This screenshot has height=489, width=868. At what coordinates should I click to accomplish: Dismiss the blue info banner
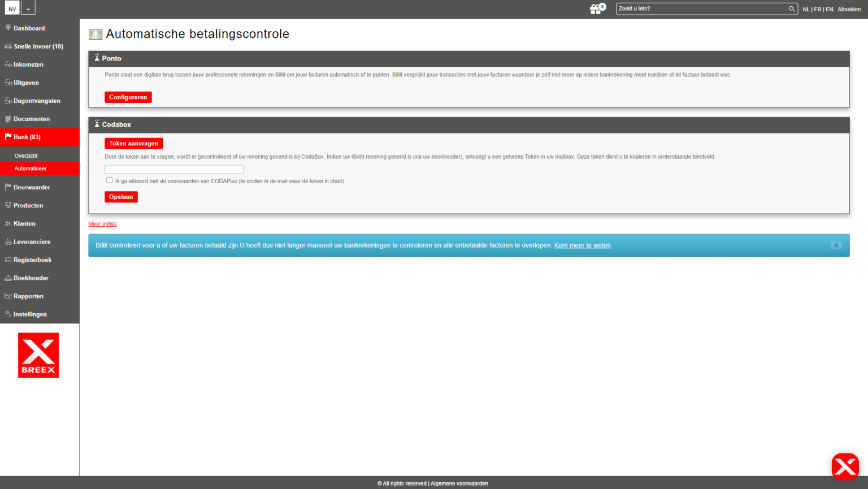[836, 245]
